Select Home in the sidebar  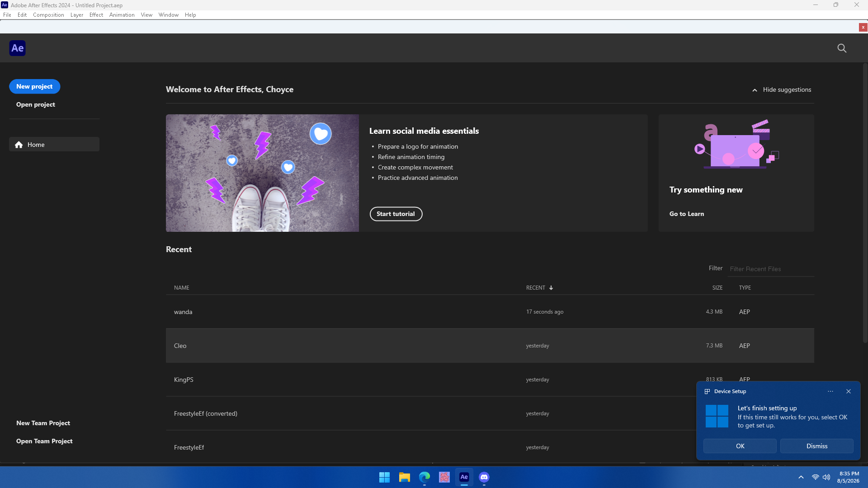pos(54,145)
